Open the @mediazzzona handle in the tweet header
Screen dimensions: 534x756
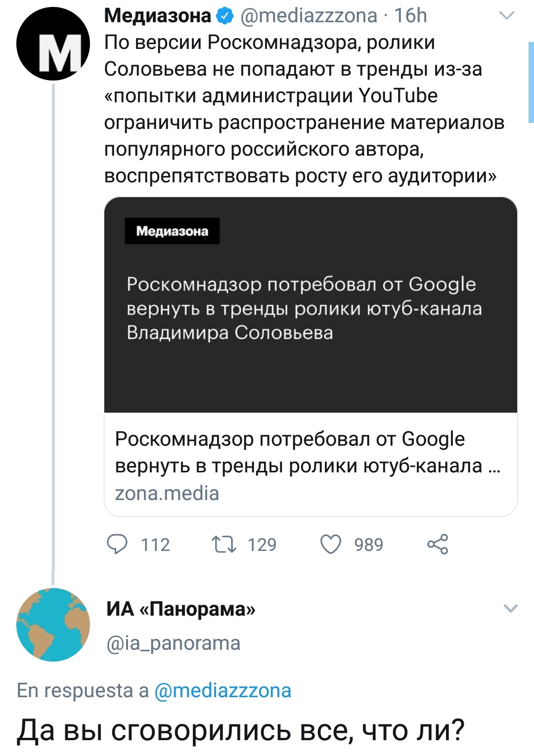point(309,16)
